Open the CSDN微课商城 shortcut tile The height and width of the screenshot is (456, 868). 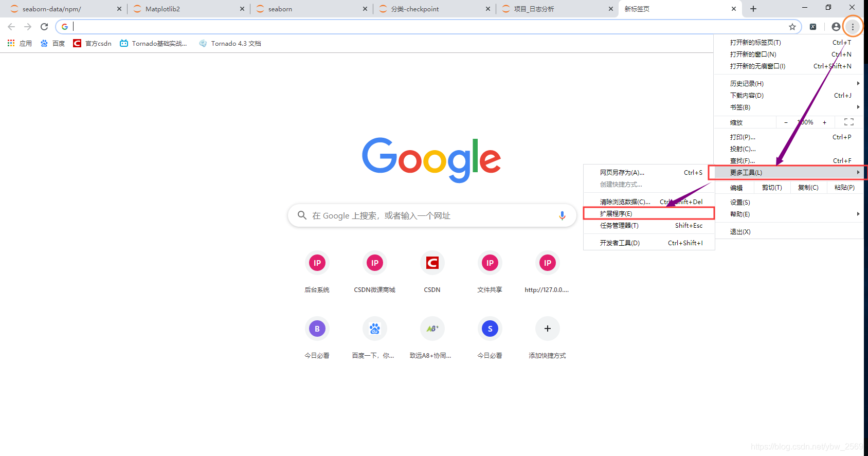point(375,272)
